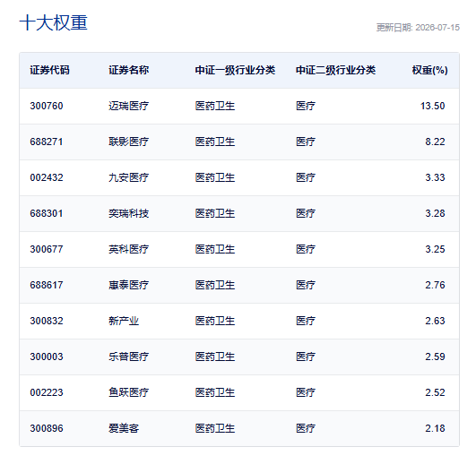Click 医药卫生 in the 乐普医疗 row
This screenshot has width=476, height=464.
pos(215,357)
